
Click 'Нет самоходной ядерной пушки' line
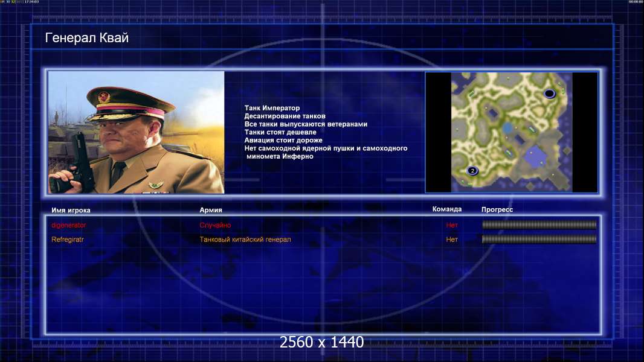[326, 148]
